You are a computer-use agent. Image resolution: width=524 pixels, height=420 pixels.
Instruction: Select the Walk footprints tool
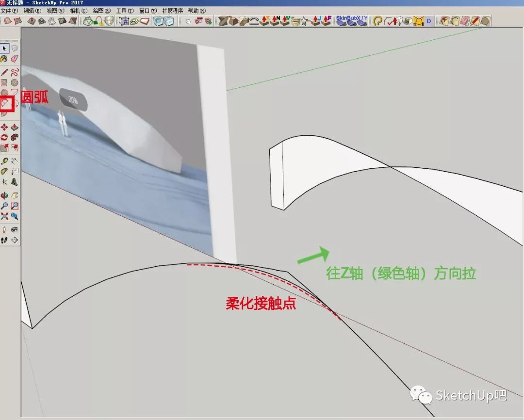(4, 240)
